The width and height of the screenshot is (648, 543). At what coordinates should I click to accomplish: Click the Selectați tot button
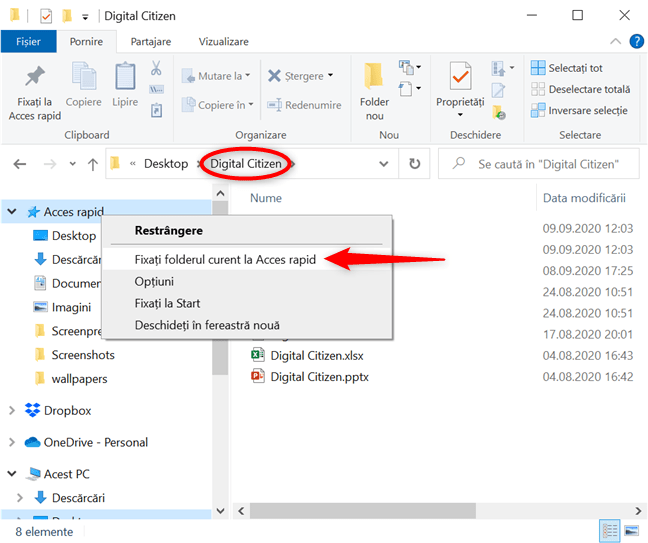click(567, 68)
